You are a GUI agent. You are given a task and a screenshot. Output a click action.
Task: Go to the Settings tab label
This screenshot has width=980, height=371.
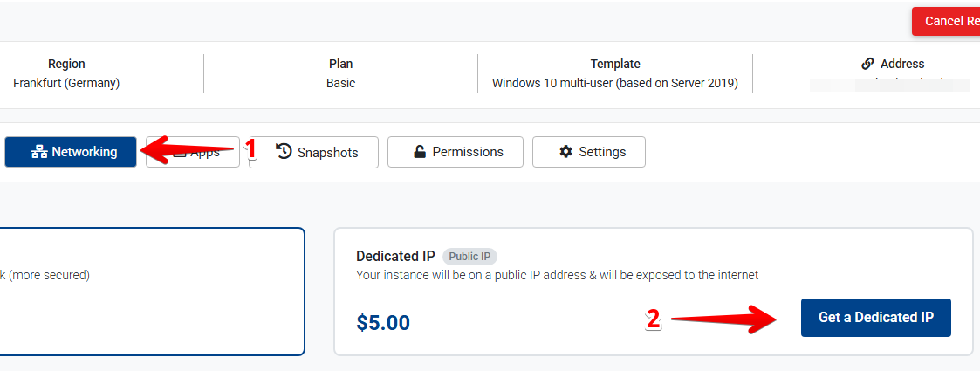pos(602,152)
